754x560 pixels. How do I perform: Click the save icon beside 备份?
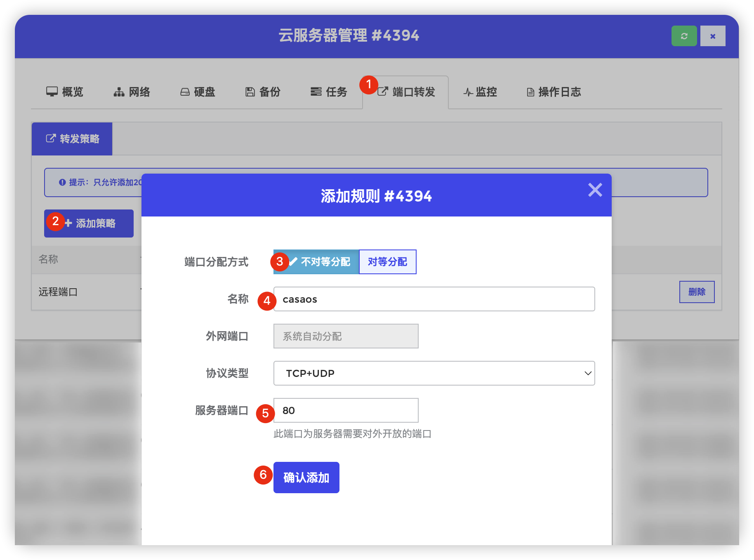[250, 92]
